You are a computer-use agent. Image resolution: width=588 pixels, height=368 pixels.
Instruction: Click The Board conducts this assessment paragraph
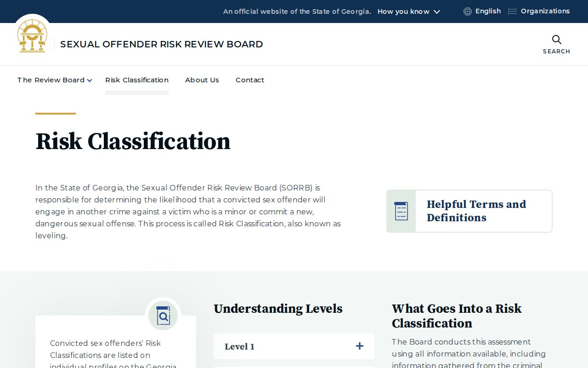[x=469, y=354]
